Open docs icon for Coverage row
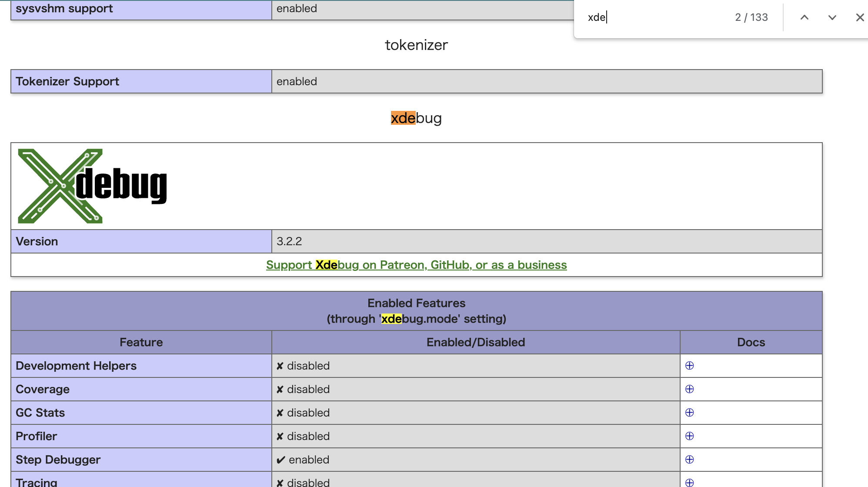This screenshot has height=487, width=868. [689, 389]
